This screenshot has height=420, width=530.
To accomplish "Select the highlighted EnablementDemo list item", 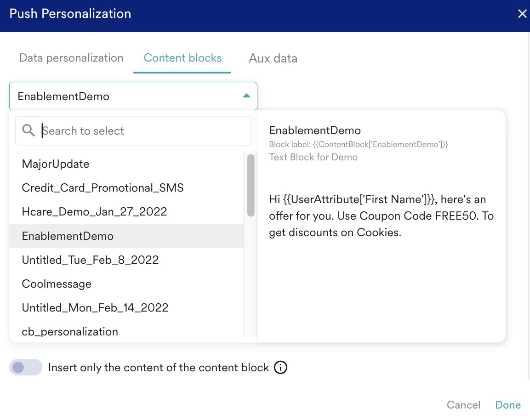I will pos(68,236).
